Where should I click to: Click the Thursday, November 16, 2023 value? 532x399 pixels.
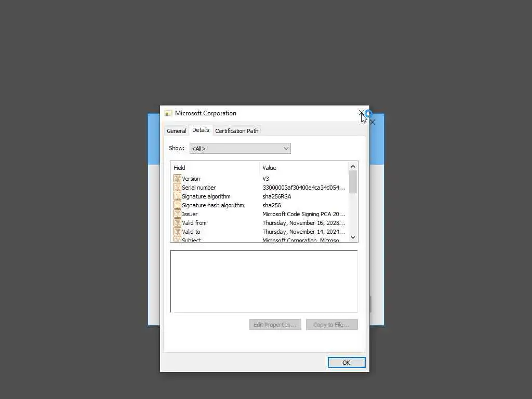pyautogui.click(x=303, y=222)
